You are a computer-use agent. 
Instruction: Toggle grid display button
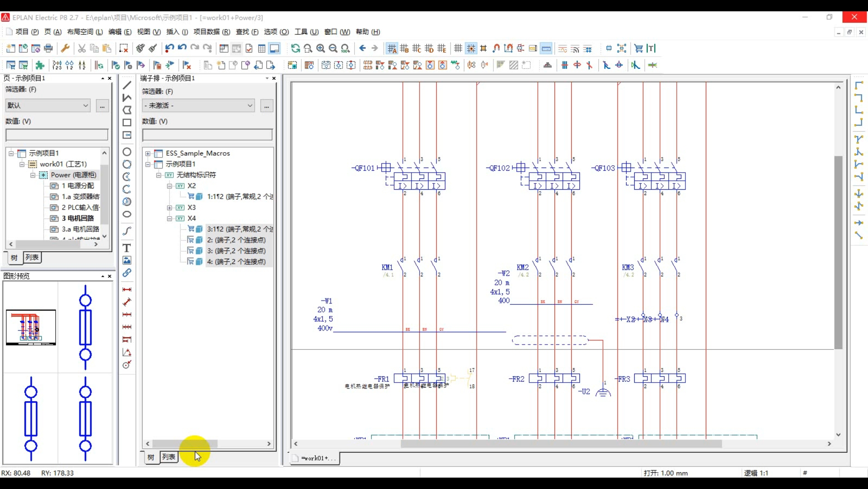tap(458, 48)
